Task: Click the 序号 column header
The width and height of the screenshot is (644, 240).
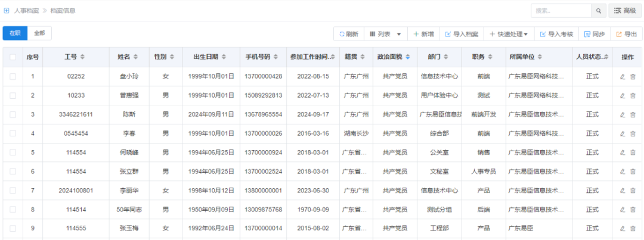Action: 33,57
